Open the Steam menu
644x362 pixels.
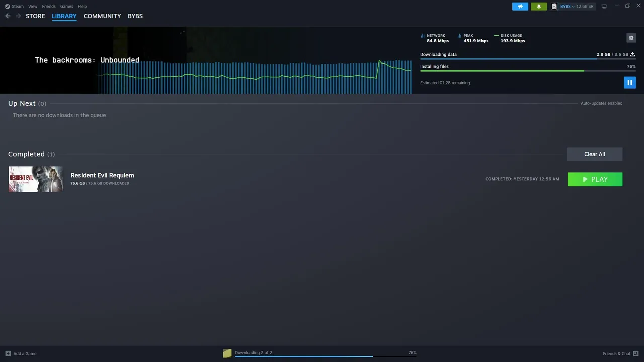(x=18, y=6)
